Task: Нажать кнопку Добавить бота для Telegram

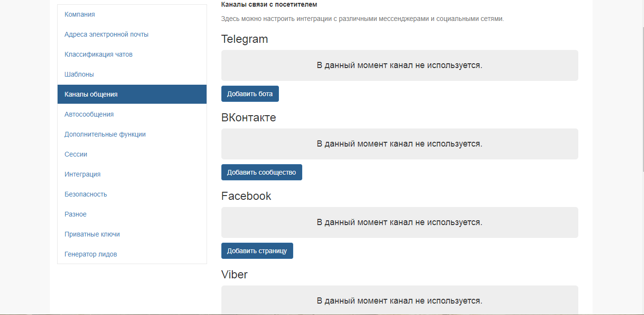Action: click(250, 94)
